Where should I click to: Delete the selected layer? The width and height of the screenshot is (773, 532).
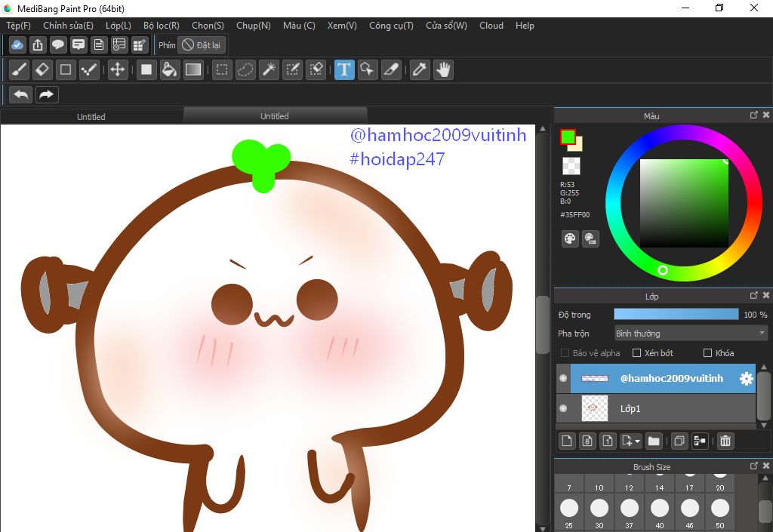tap(725, 441)
